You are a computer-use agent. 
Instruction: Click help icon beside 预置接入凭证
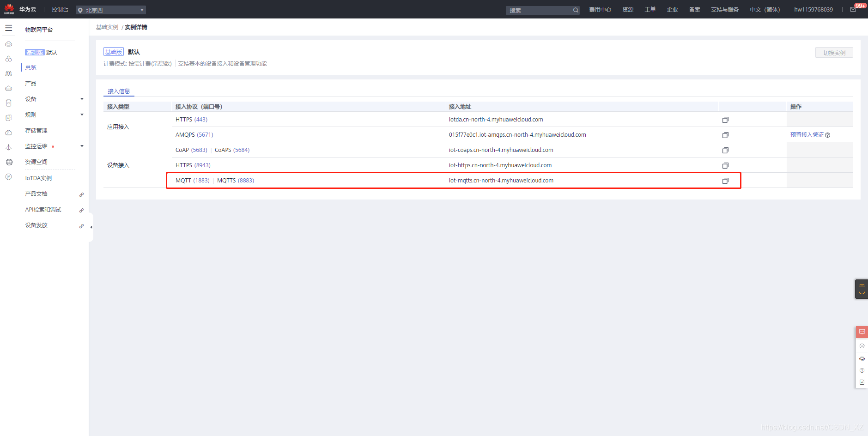827,135
